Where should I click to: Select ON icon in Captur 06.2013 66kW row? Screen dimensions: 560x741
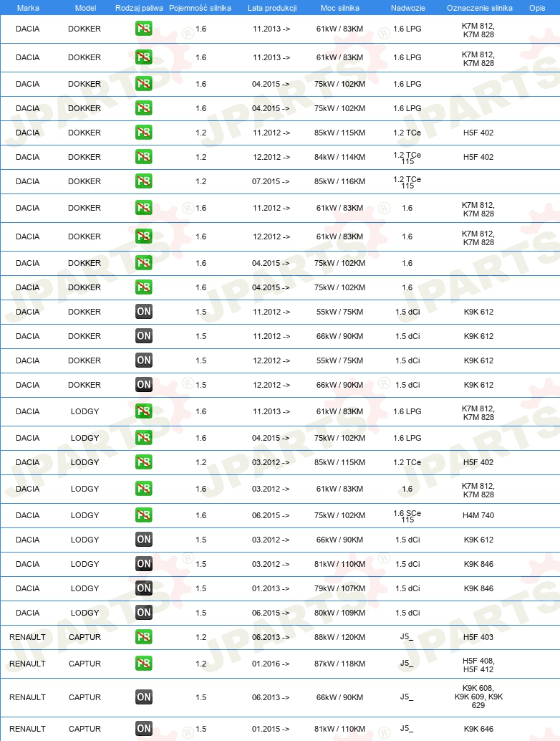pyautogui.click(x=143, y=697)
